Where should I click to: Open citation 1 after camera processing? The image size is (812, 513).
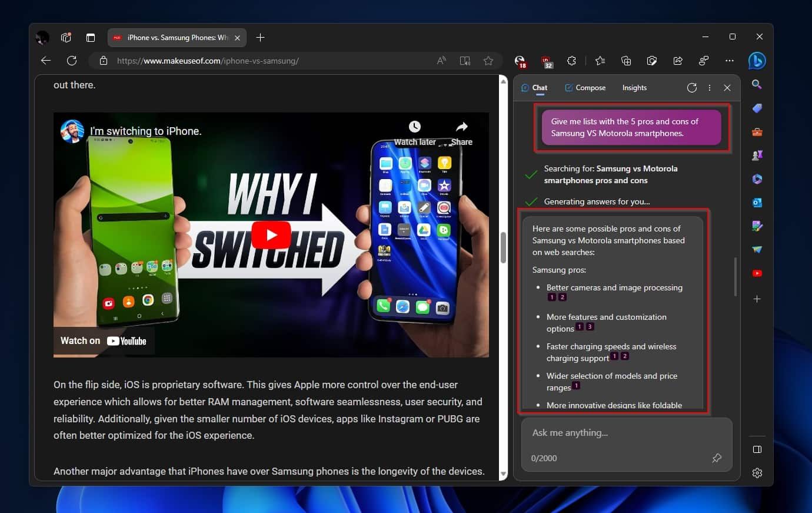pos(551,297)
